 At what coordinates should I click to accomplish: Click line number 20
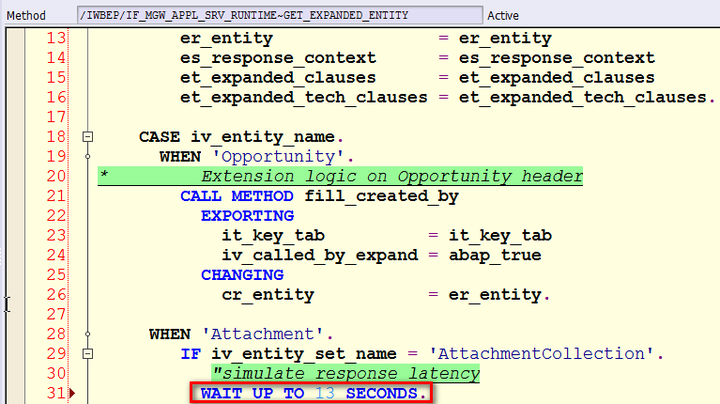pyautogui.click(x=56, y=176)
